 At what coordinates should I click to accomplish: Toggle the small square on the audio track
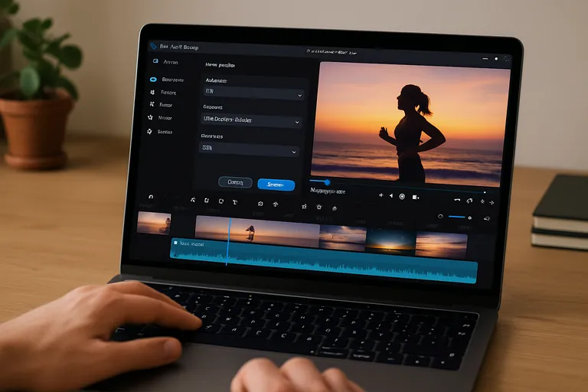coord(175,243)
